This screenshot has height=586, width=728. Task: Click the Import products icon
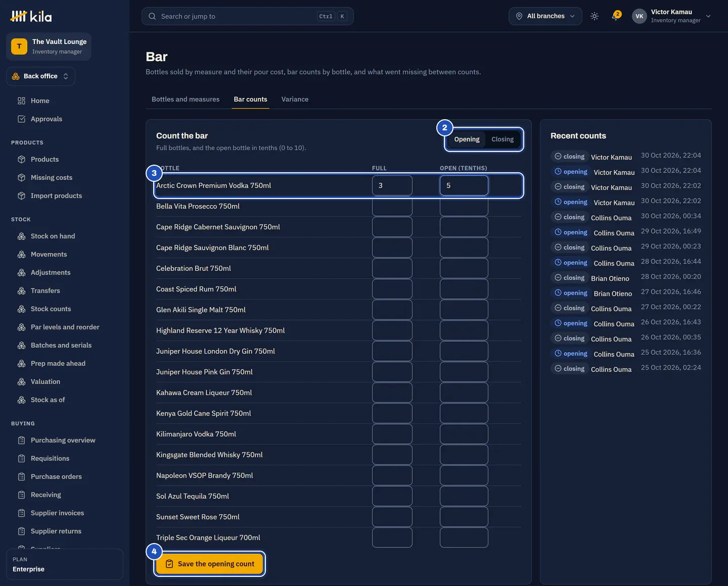click(x=21, y=196)
